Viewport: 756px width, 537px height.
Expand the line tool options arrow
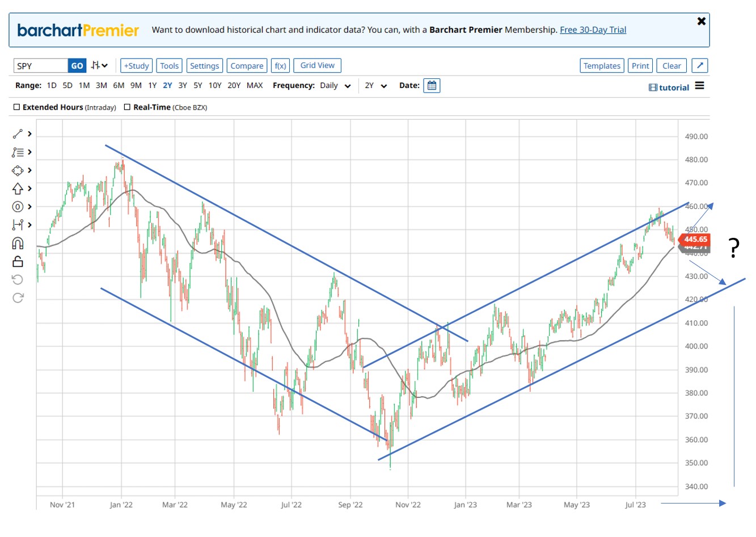click(x=29, y=134)
